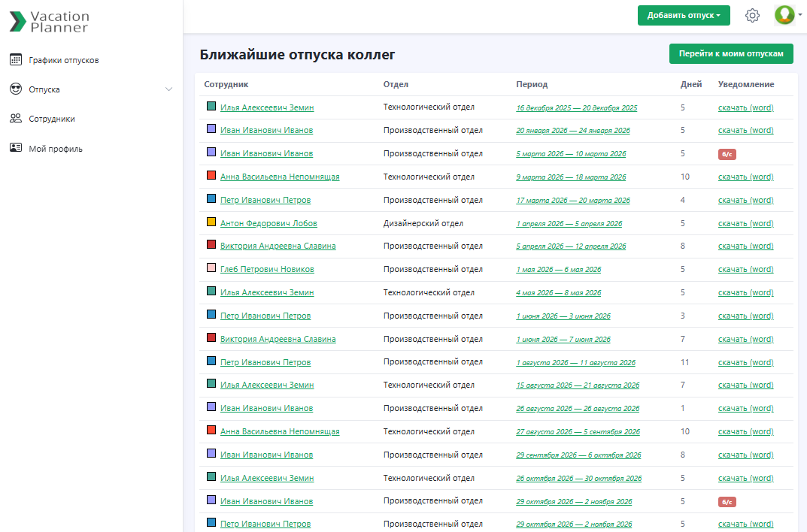Click the calendar icon beside Графики отпусков

click(15, 60)
